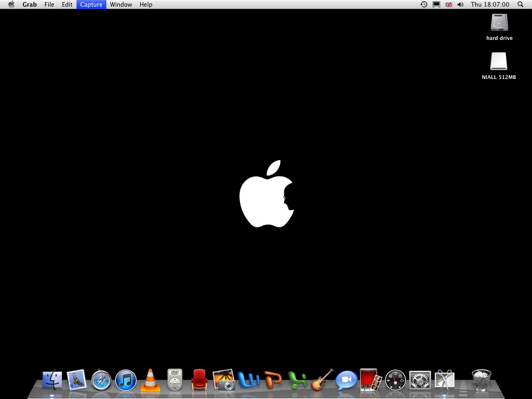Open iChat from the dock

[346, 380]
